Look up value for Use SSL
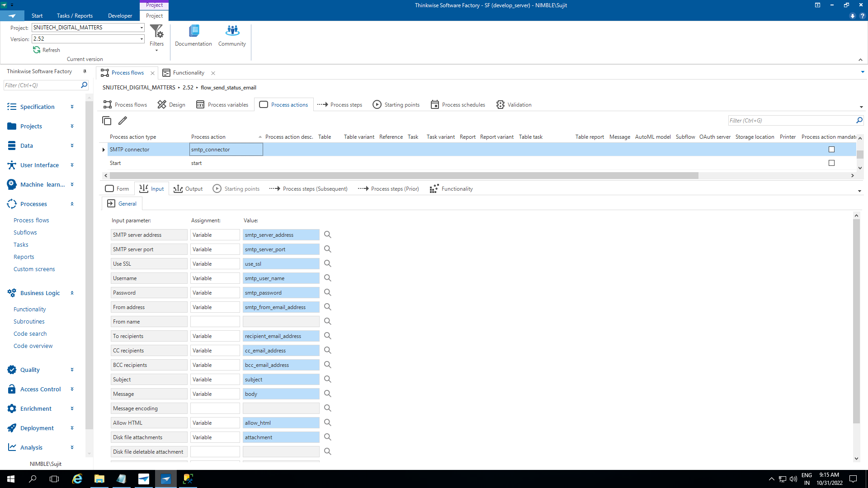The width and height of the screenshot is (868, 488). click(328, 263)
